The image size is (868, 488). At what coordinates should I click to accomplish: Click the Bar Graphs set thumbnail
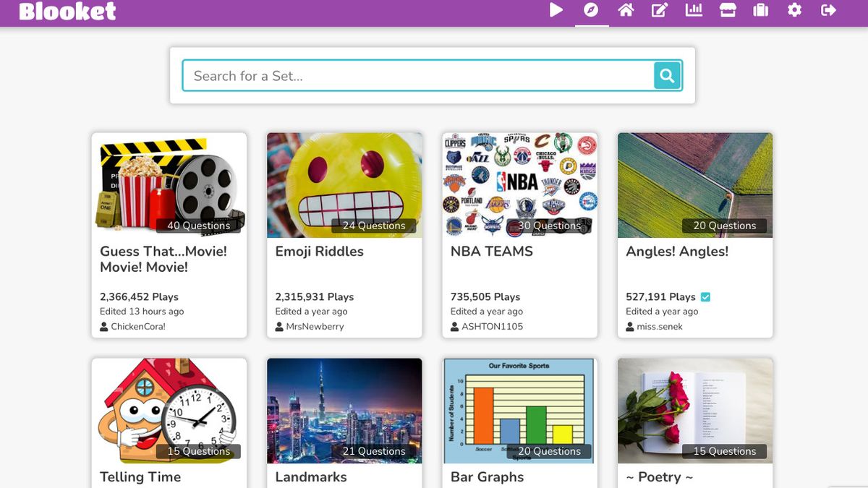click(x=519, y=410)
